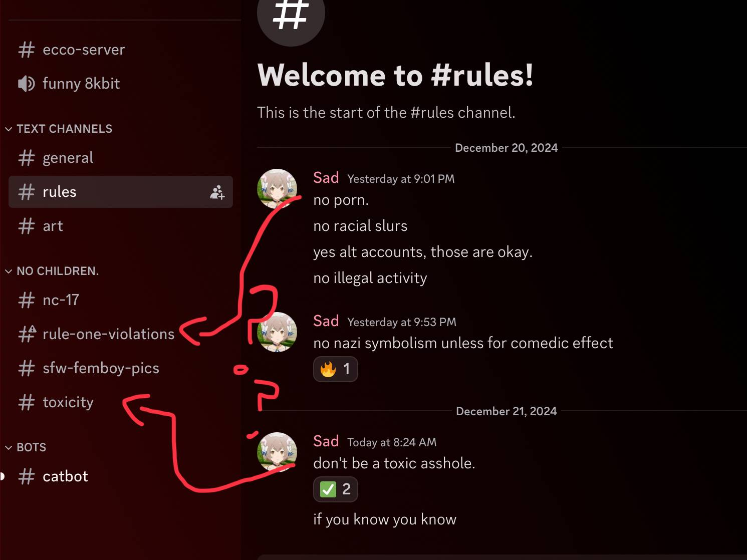Click the hash icon next to catbot channel

pyautogui.click(x=27, y=476)
